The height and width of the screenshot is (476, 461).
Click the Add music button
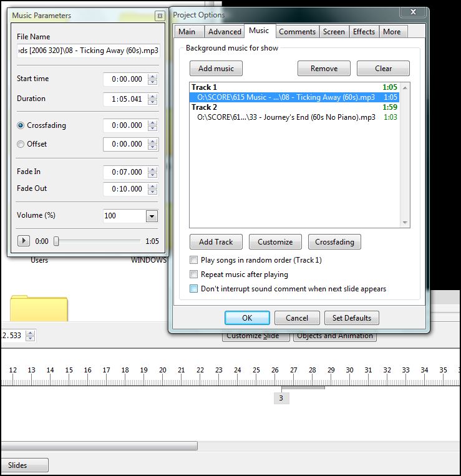point(216,69)
